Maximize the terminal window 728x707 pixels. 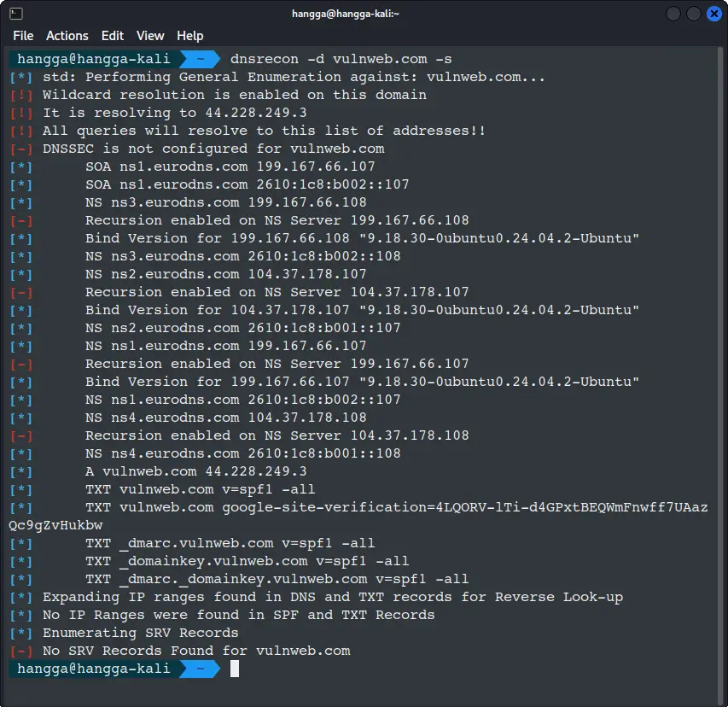point(694,14)
